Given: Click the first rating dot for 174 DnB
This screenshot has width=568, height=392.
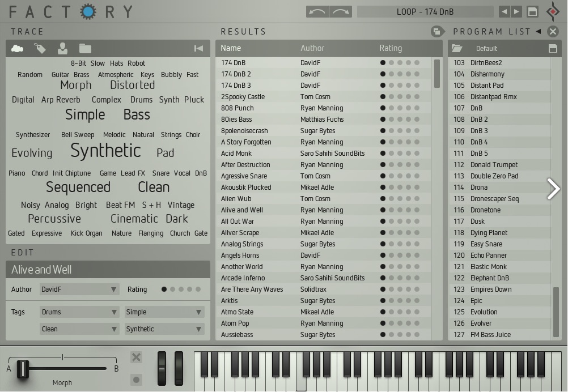Looking at the screenshot, I should click(x=382, y=63).
